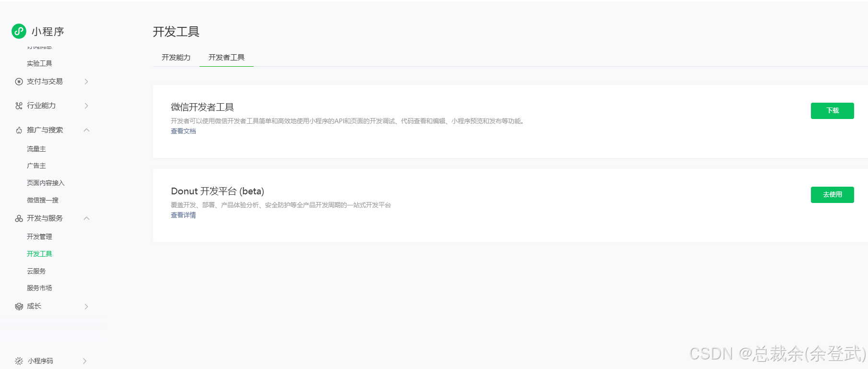Open 流量主 menu item
The image size is (868, 369).
(x=36, y=149)
